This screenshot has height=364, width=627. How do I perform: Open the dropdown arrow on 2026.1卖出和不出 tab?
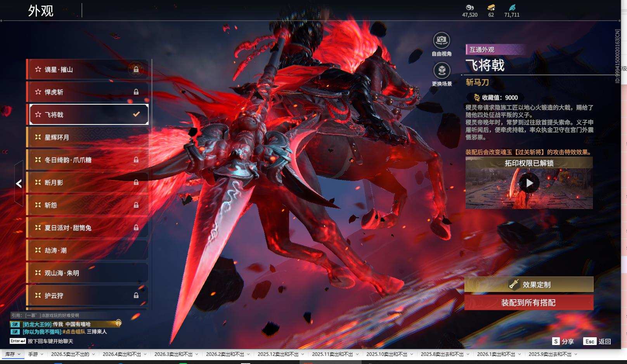(x=520, y=354)
